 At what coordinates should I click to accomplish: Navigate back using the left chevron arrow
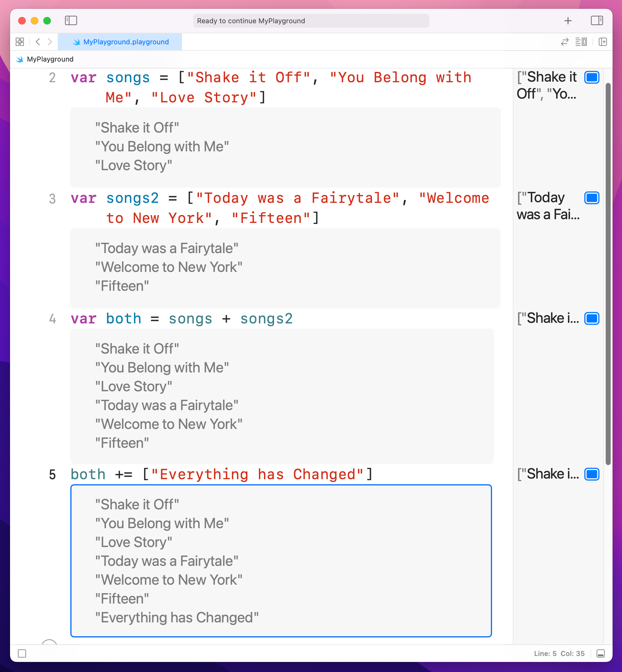click(x=38, y=42)
